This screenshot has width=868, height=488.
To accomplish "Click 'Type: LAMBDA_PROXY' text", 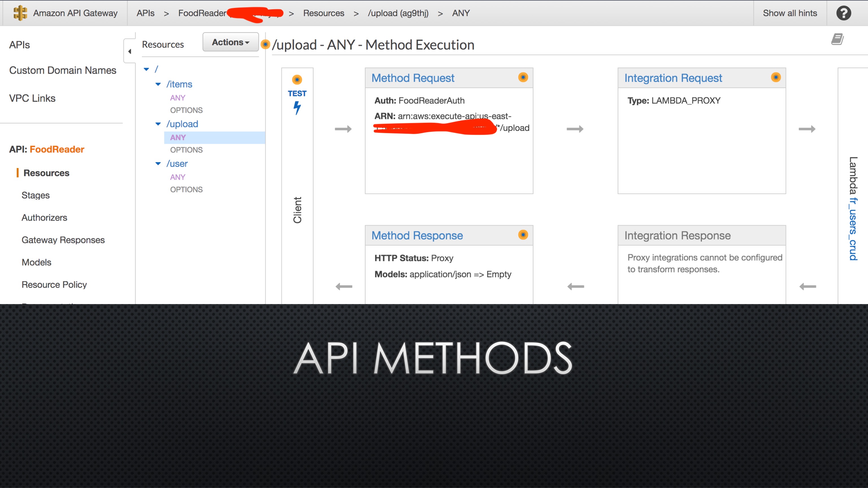I will [674, 100].
